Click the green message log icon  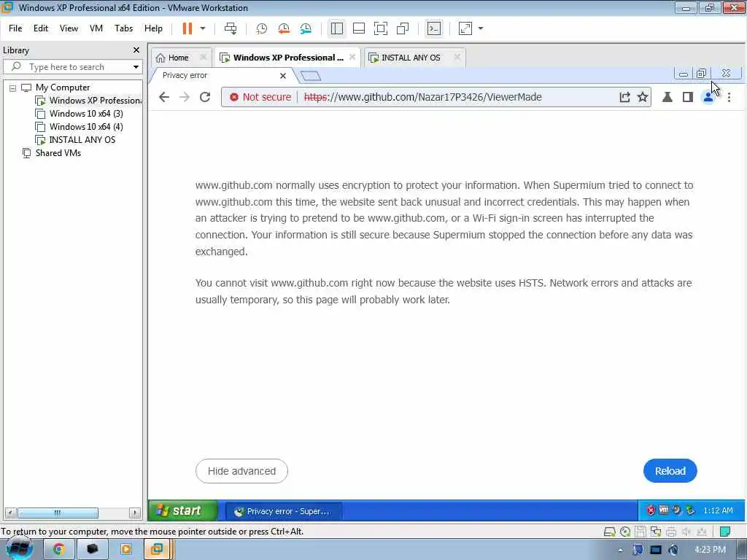(x=725, y=532)
